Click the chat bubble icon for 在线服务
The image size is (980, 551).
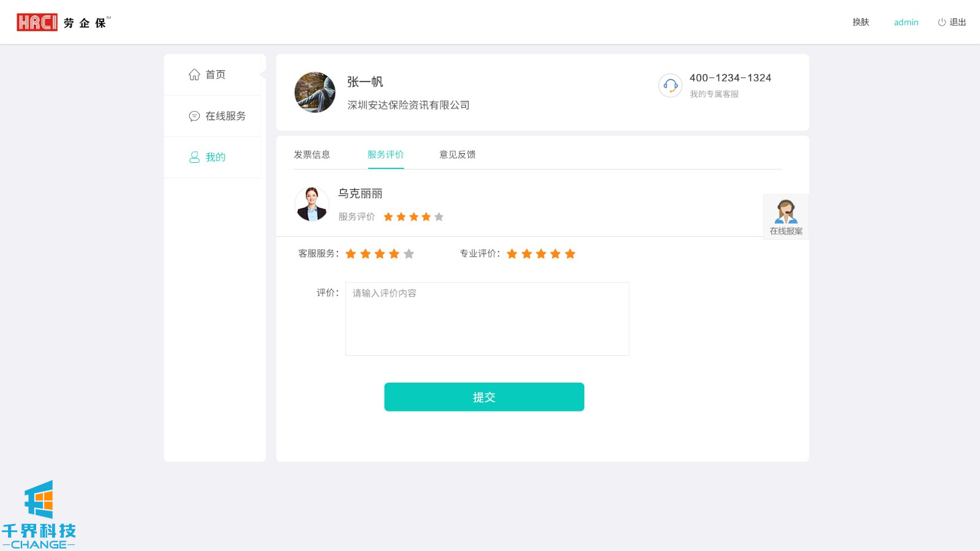coord(194,116)
